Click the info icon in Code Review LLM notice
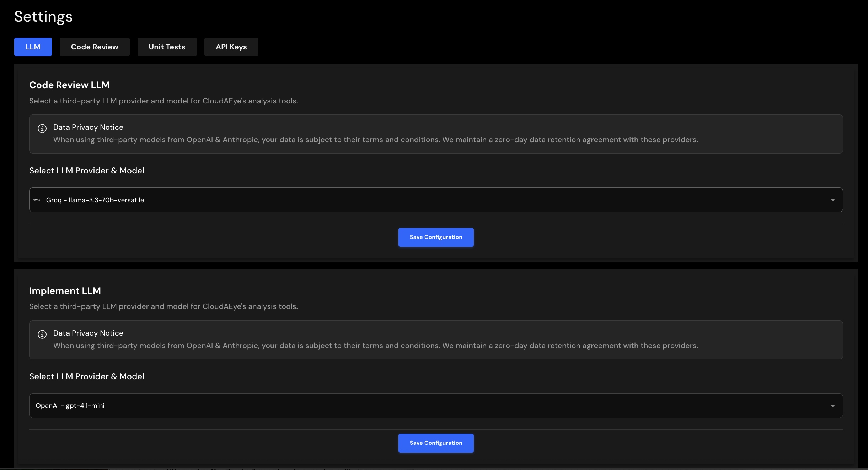 pyautogui.click(x=42, y=128)
